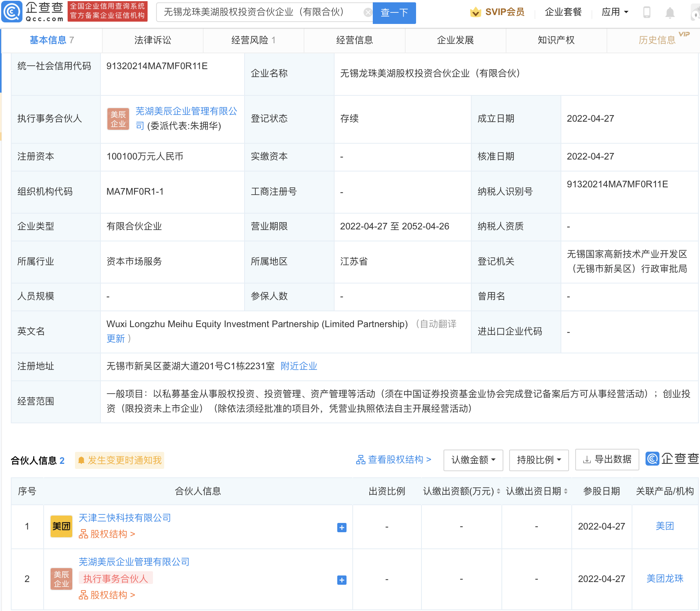The width and height of the screenshot is (700, 611).
Task: Open the 持股比例 dropdown
Action: click(x=539, y=460)
